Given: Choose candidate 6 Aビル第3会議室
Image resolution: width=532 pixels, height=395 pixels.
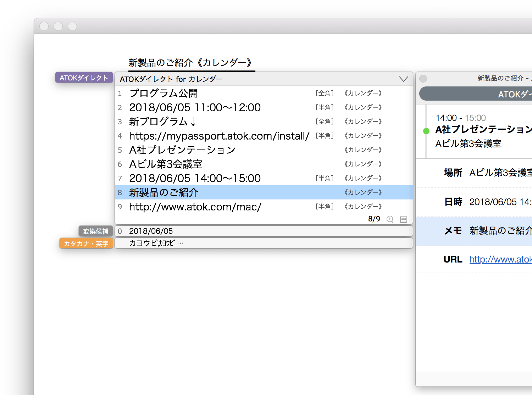Looking at the screenshot, I should [264, 164].
